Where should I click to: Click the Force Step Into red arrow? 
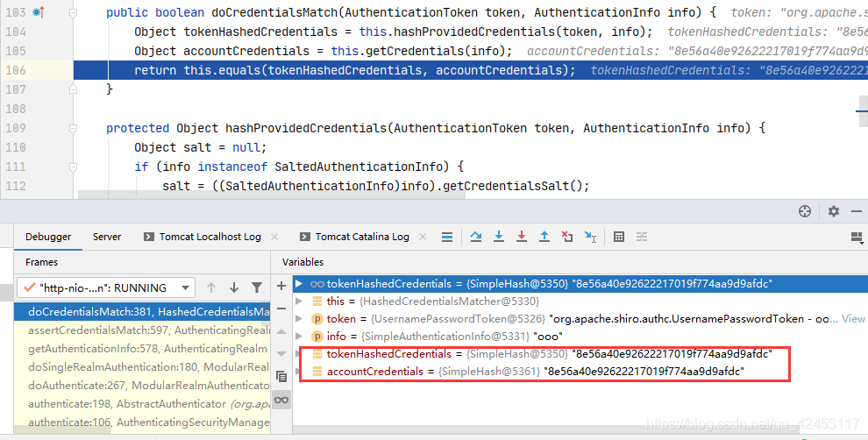522,237
